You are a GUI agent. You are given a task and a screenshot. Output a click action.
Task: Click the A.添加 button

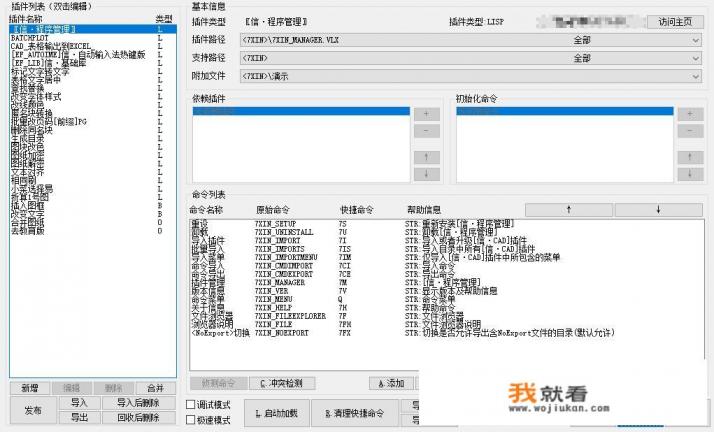click(x=392, y=383)
